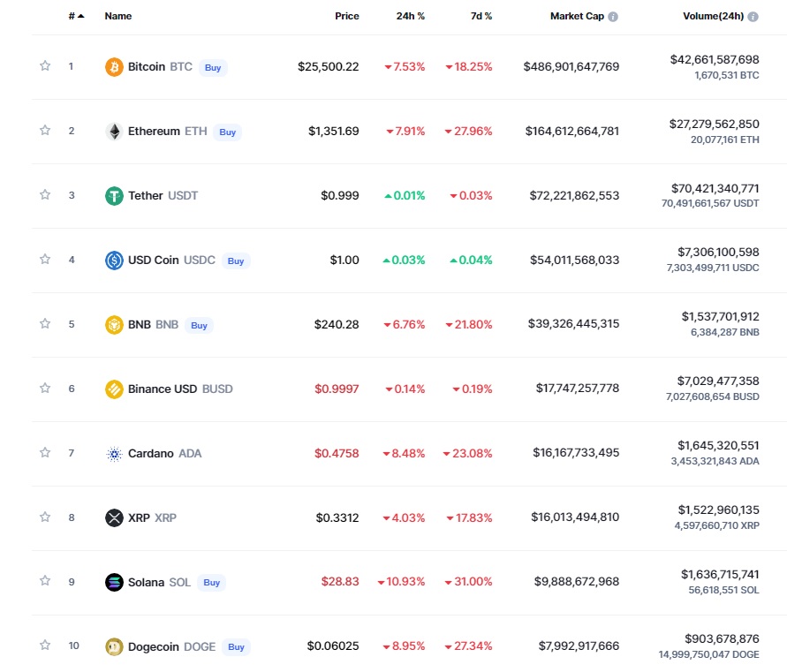Favorite XRP with its star icon
This screenshot has height=672, width=787.
(45, 517)
